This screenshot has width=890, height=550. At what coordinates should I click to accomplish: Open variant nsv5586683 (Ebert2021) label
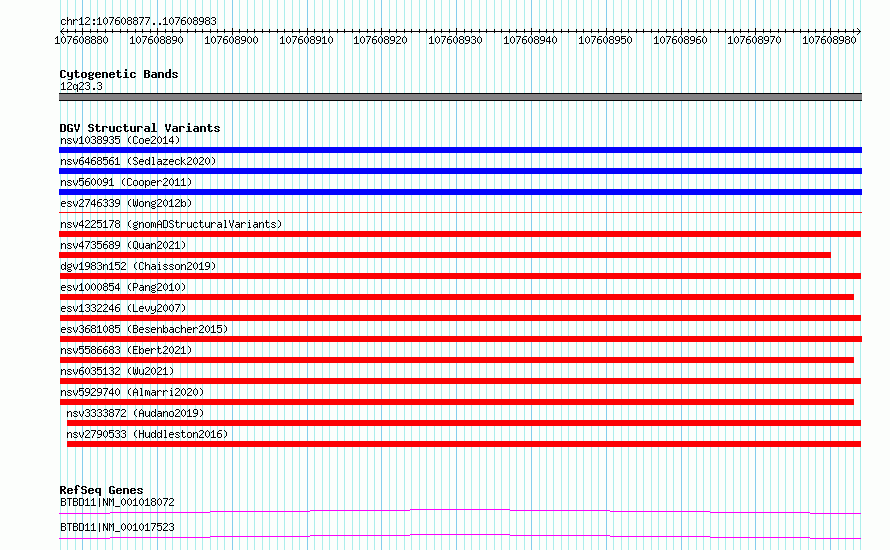126,350
